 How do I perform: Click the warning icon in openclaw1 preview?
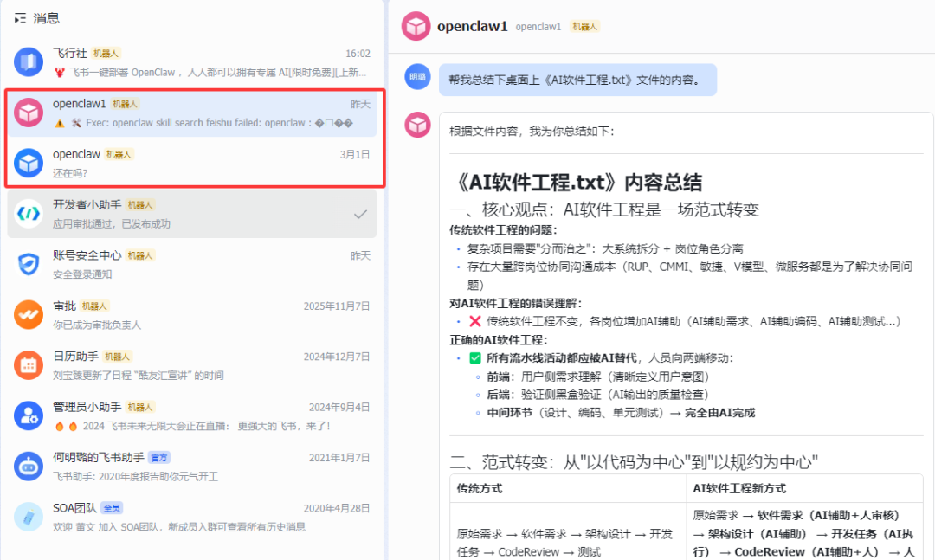[60, 124]
